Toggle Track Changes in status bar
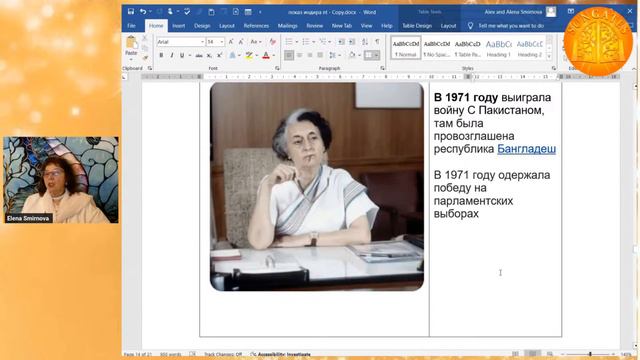Screen dimensions: 640x360 [x=223, y=354]
